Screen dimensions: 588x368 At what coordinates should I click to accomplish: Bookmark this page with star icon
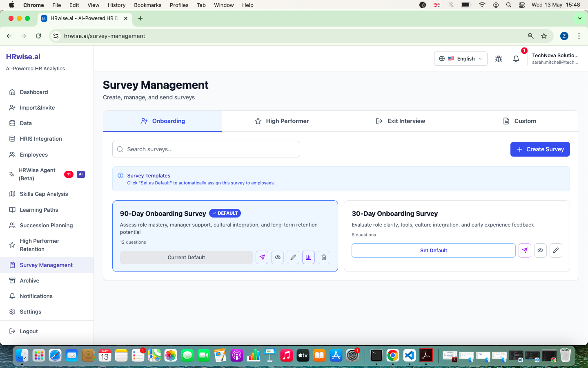point(544,36)
